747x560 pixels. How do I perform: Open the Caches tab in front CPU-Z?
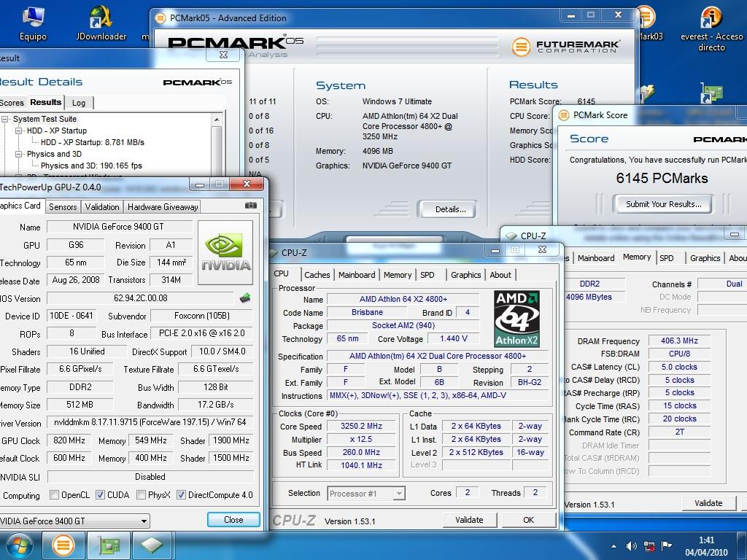coord(317,275)
